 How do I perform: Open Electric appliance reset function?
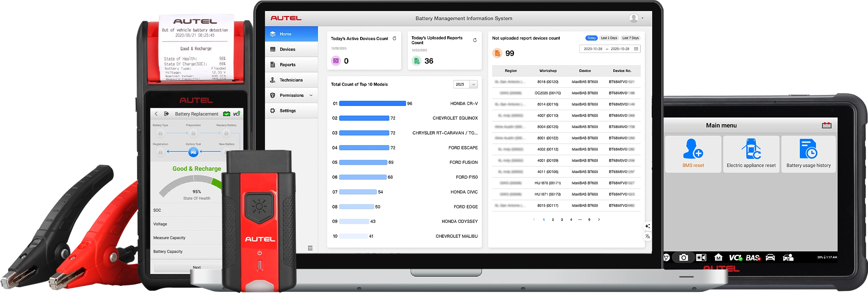point(751,154)
